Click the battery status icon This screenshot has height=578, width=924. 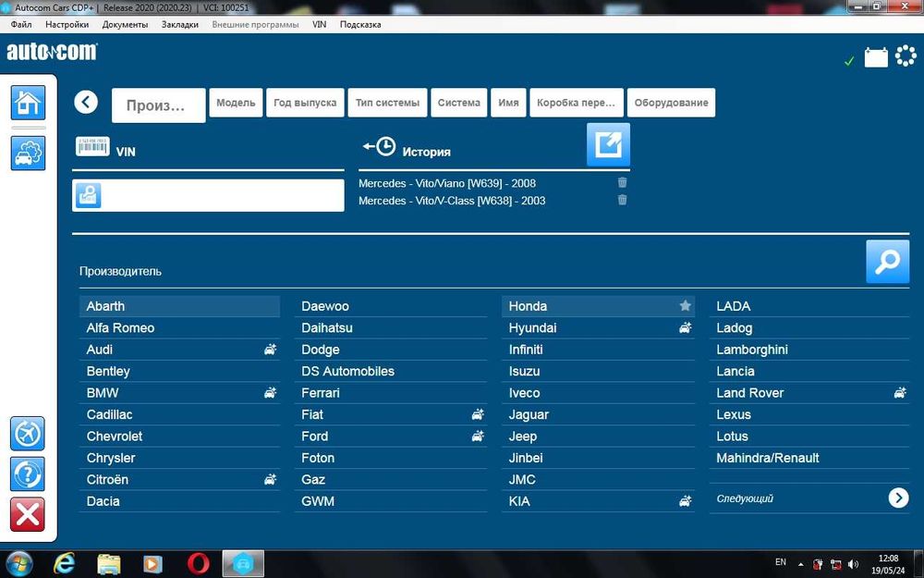pos(876,57)
